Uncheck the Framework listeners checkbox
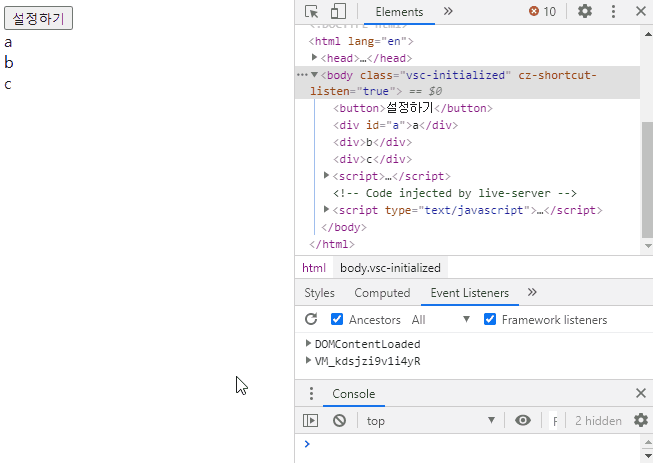Image resolution: width=653 pixels, height=463 pixels. click(x=490, y=319)
